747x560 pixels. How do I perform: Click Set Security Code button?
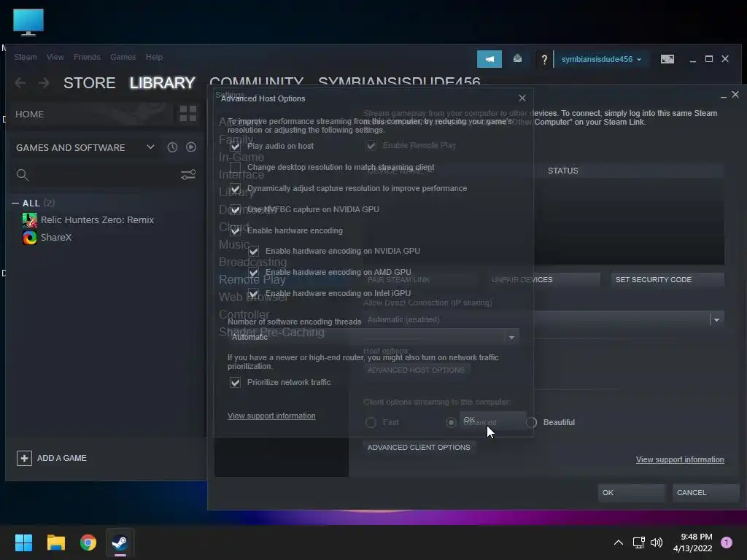pos(667,279)
